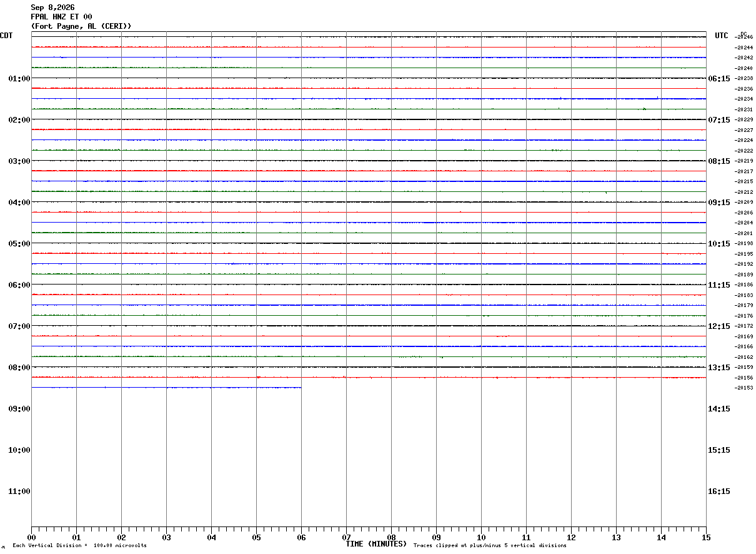This screenshot has height=554, width=756.
Task: Select the 10:15 UTC time label
Action: click(x=719, y=244)
